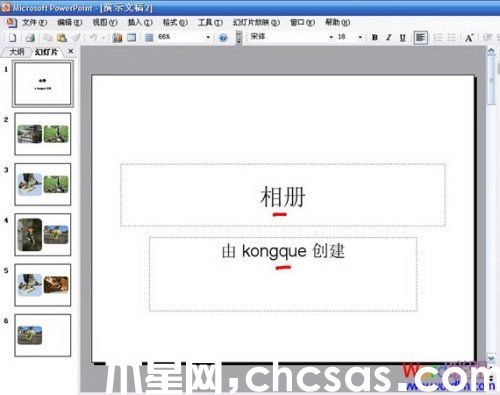
Task: Undo the last action
Action: pyautogui.click(x=93, y=37)
